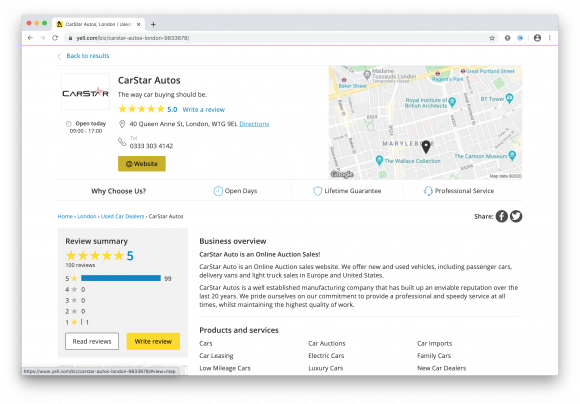Click the black map pin marker
The width and height of the screenshot is (580, 404).
pyautogui.click(x=426, y=147)
